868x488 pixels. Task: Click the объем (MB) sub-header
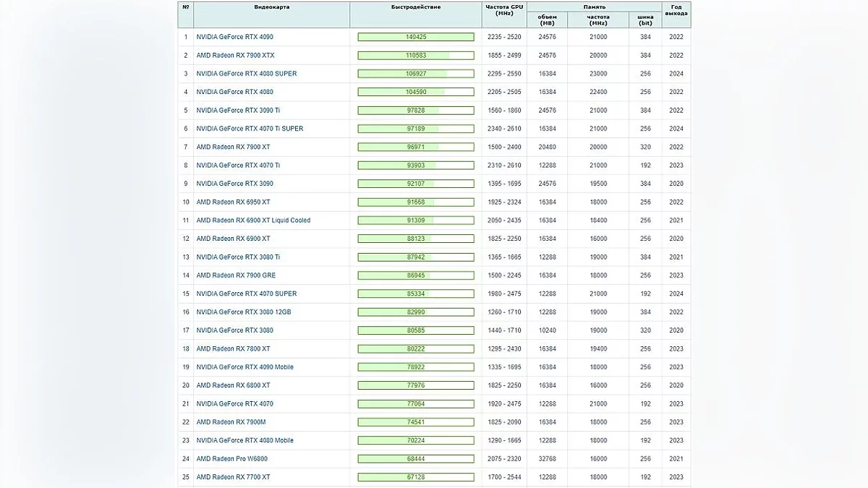(x=548, y=20)
